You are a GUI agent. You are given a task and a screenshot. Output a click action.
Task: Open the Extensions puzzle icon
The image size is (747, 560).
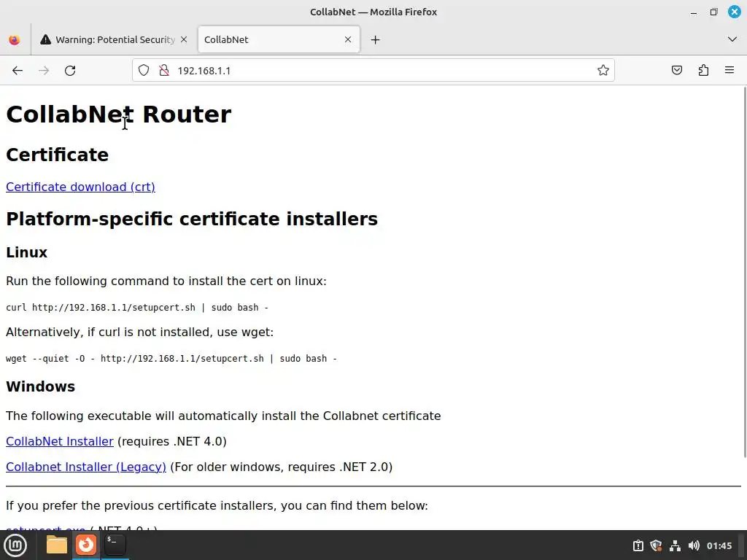(703, 71)
